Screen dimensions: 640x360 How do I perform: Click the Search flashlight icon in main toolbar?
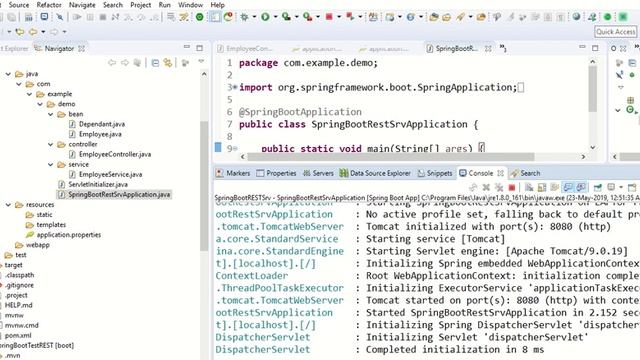click(x=460, y=17)
